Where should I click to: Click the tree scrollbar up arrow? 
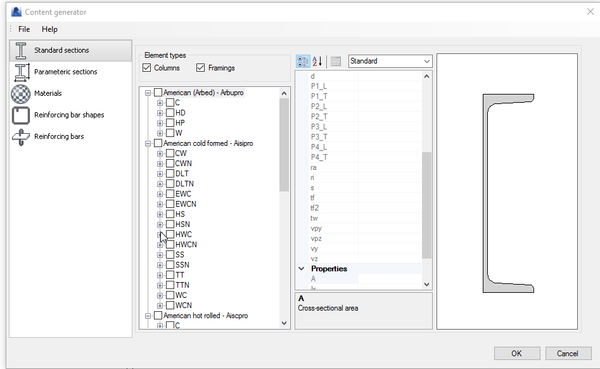(284, 93)
